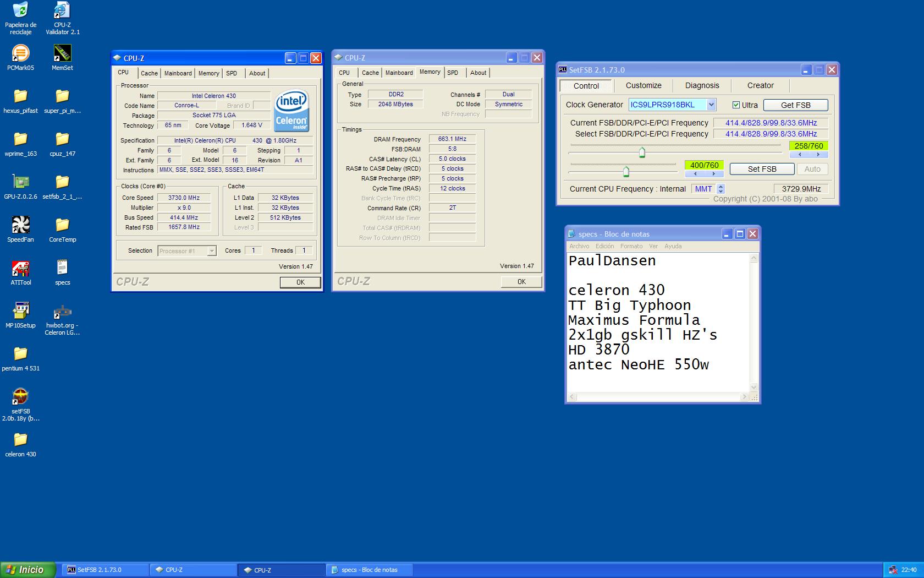Open the Inicio start button
The height and width of the screenshot is (578, 924).
28,570
